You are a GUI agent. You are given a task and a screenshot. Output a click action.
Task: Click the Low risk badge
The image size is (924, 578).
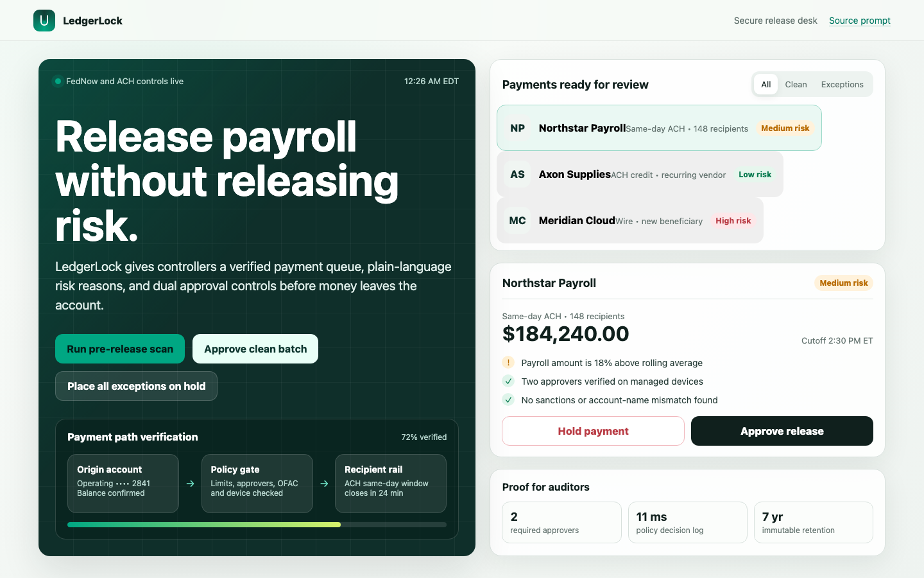755,174
